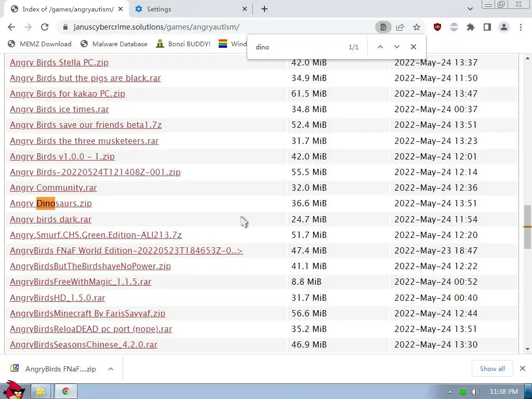Open a new browser tab
This screenshot has width=532, height=399.
[x=264, y=9]
